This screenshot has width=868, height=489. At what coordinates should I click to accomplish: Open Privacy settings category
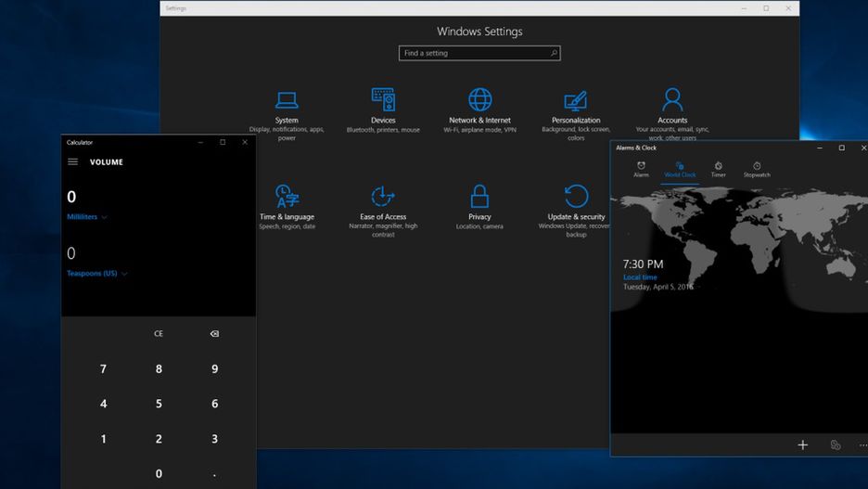pos(479,207)
